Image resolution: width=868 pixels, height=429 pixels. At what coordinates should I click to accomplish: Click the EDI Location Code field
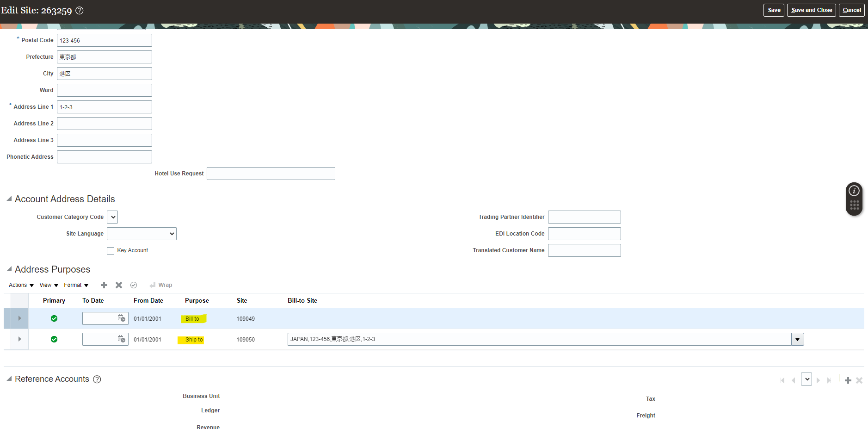(585, 234)
